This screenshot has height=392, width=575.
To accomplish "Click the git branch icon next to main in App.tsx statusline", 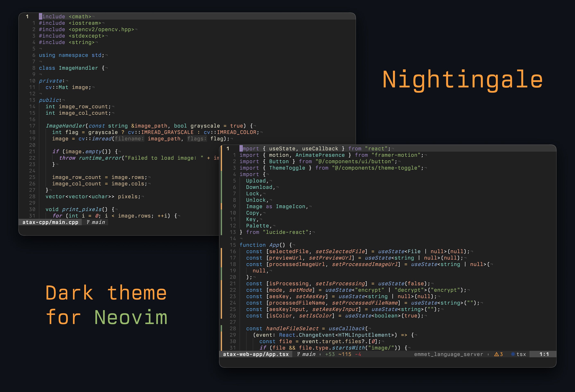I will click(299, 354).
